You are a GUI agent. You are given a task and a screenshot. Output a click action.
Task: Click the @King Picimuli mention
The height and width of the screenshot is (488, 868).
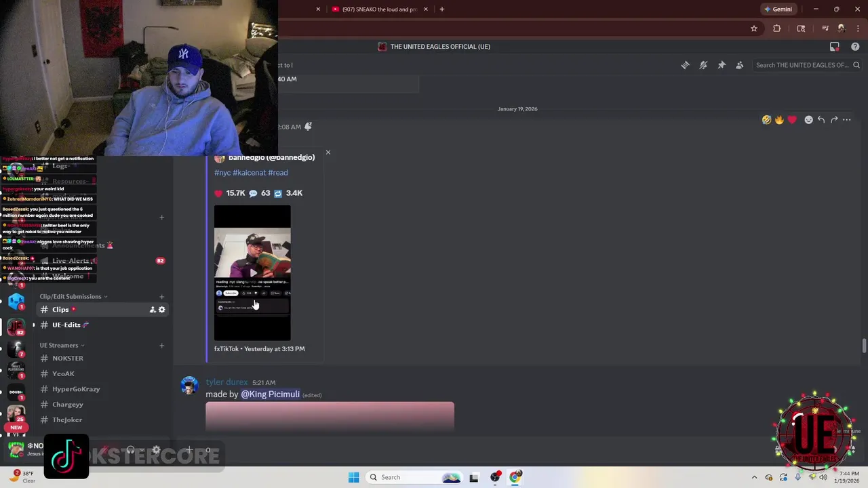click(x=270, y=394)
